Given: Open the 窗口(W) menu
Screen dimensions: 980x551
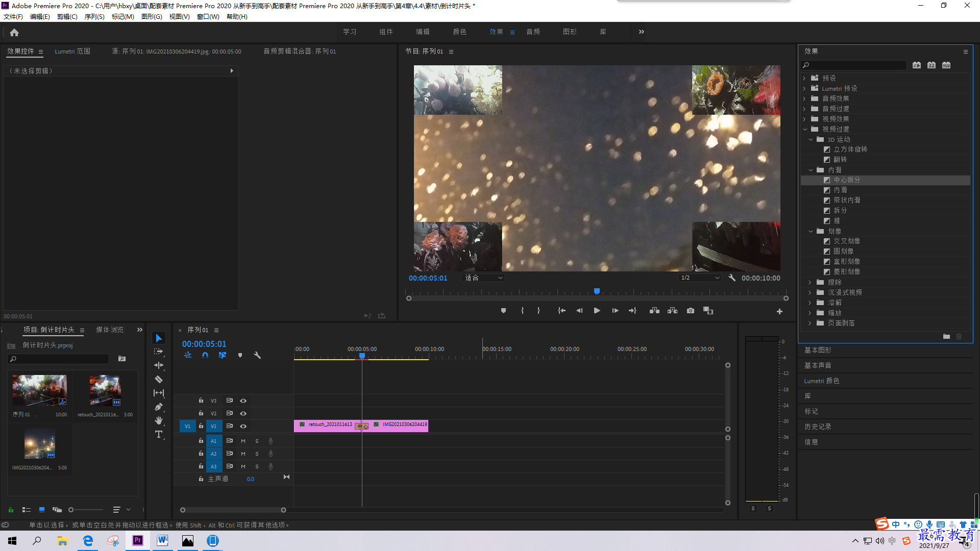Looking at the screenshot, I should click(x=208, y=17).
